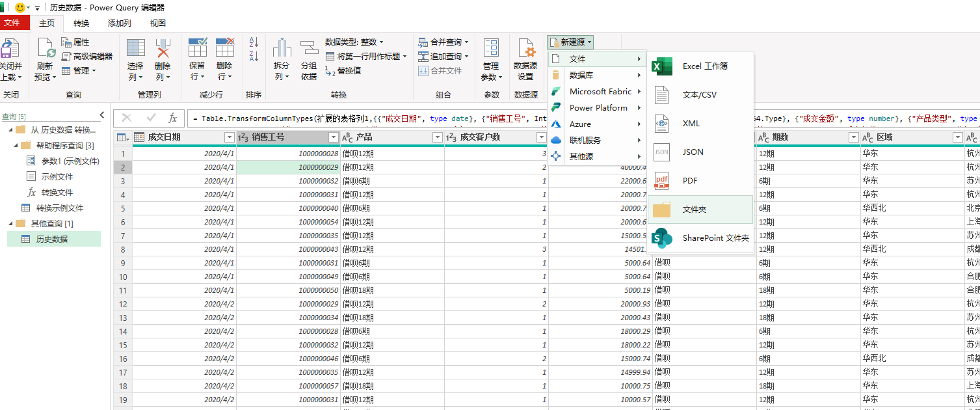Select PDF source option
This screenshot has width=980, height=410.
(x=701, y=181)
